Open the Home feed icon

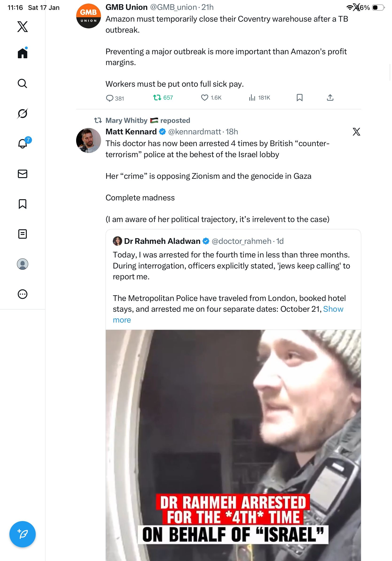coord(23,53)
